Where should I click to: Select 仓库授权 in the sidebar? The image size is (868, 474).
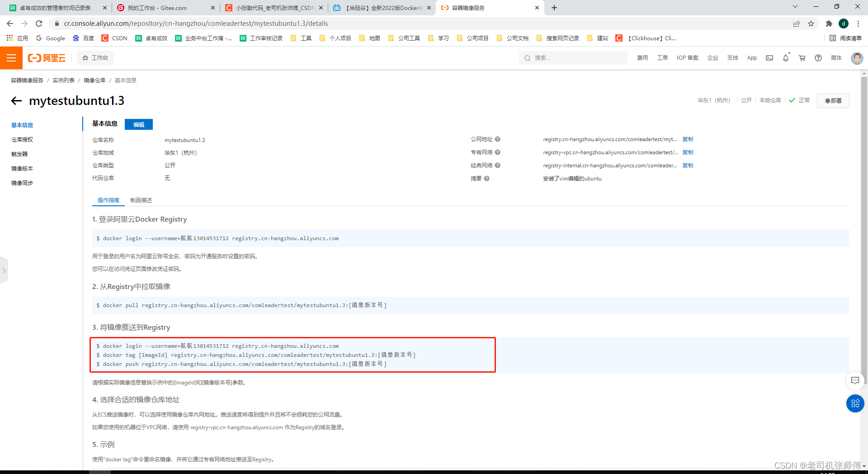click(22, 140)
